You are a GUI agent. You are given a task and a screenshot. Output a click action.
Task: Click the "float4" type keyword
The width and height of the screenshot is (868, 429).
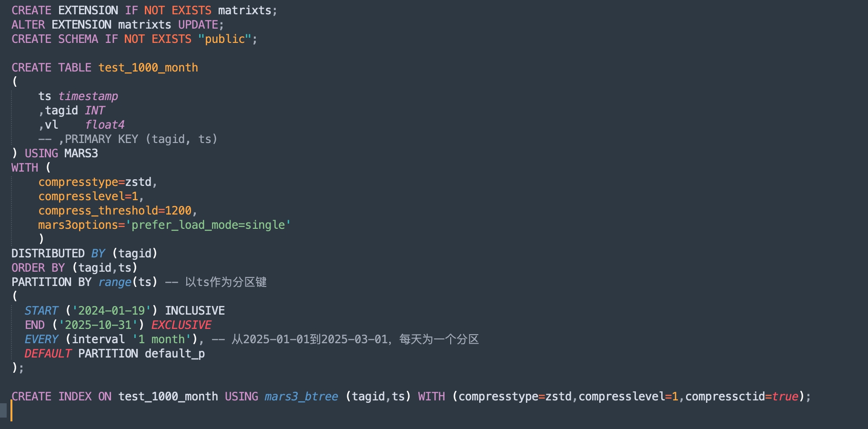104,125
